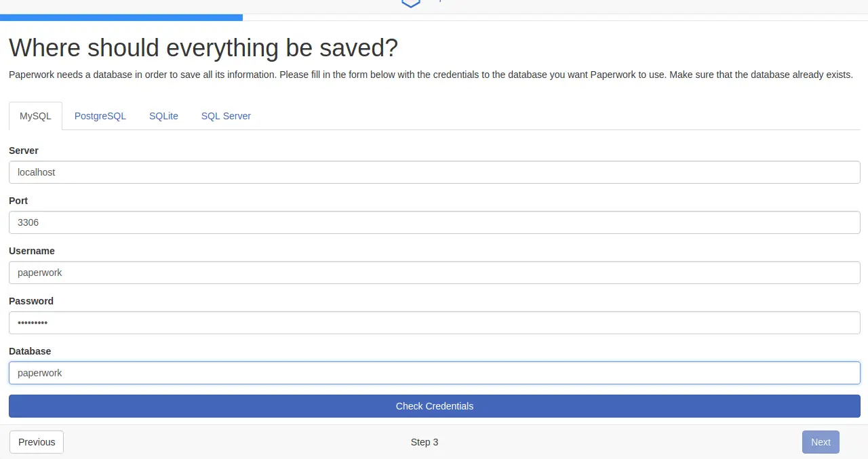The height and width of the screenshot is (459, 868).
Task: Click the masked Password input field
Action: 434,323
